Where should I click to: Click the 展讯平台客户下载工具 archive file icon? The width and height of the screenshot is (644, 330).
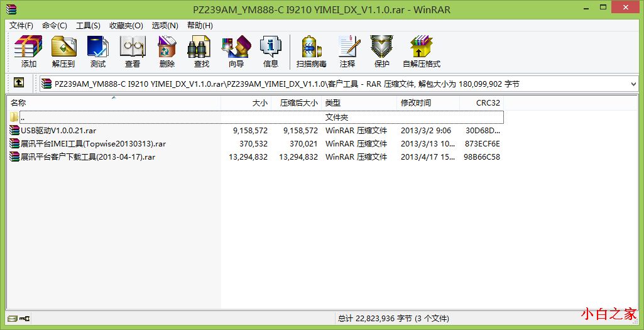[15, 157]
